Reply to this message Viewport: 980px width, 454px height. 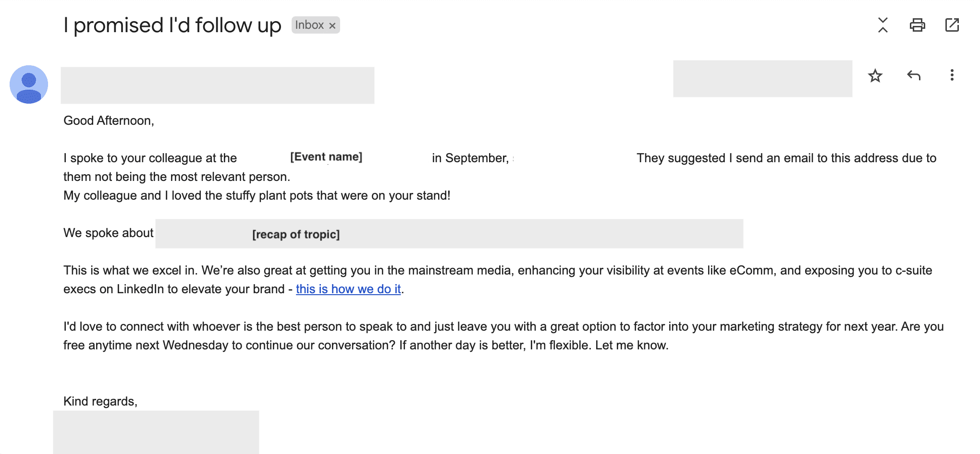pyautogui.click(x=914, y=76)
